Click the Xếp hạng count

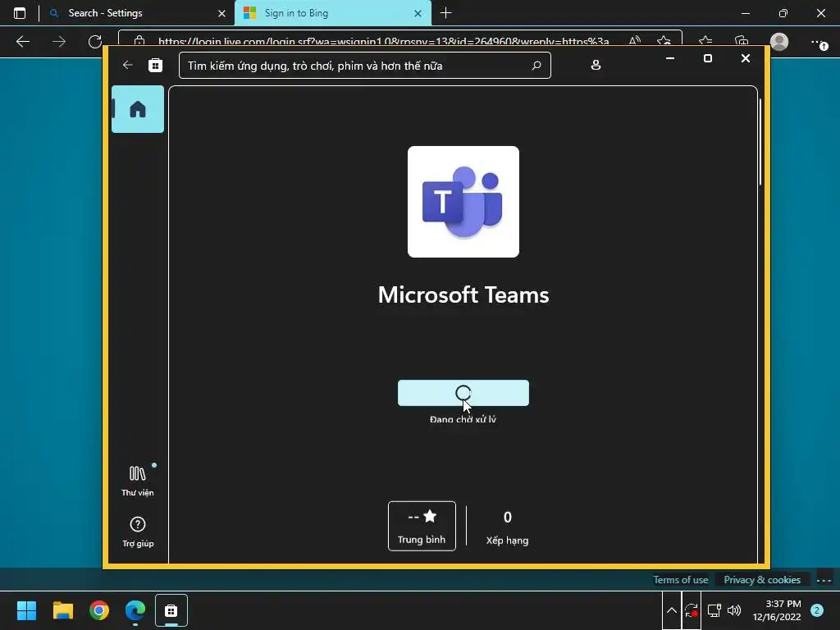pyautogui.click(x=507, y=527)
